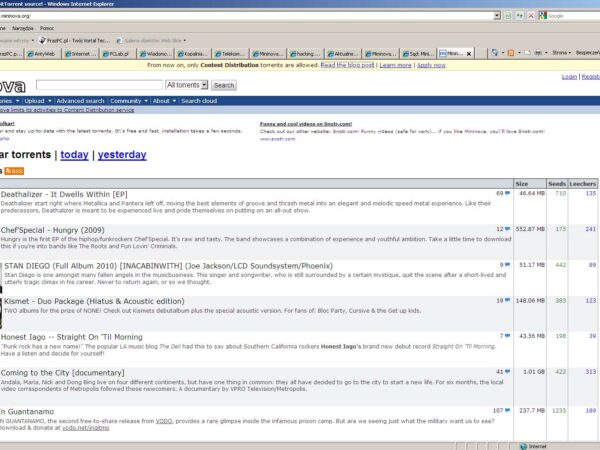600x450 pixels.
Task: Click the RSS feed icon
Action: (x=16, y=171)
